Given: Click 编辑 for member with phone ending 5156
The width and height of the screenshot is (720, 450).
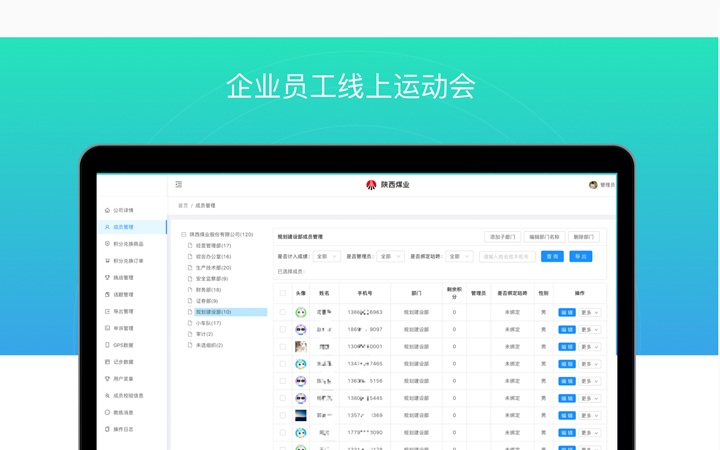Looking at the screenshot, I should 567,381.
